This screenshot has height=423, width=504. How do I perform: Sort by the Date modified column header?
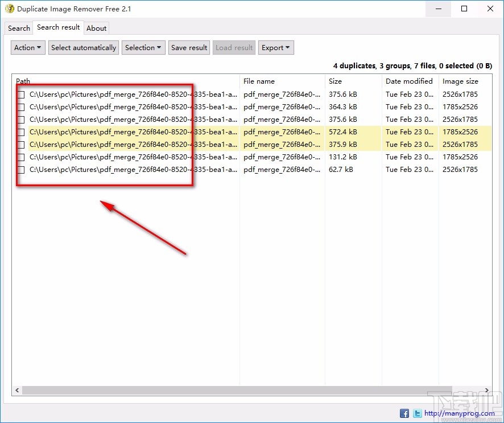pos(408,81)
